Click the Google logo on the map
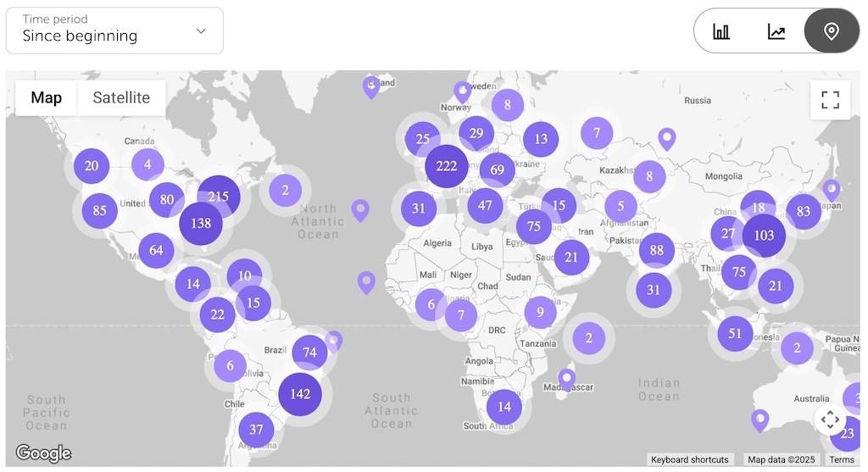Image resolution: width=868 pixels, height=472 pixels. click(x=43, y=453)
